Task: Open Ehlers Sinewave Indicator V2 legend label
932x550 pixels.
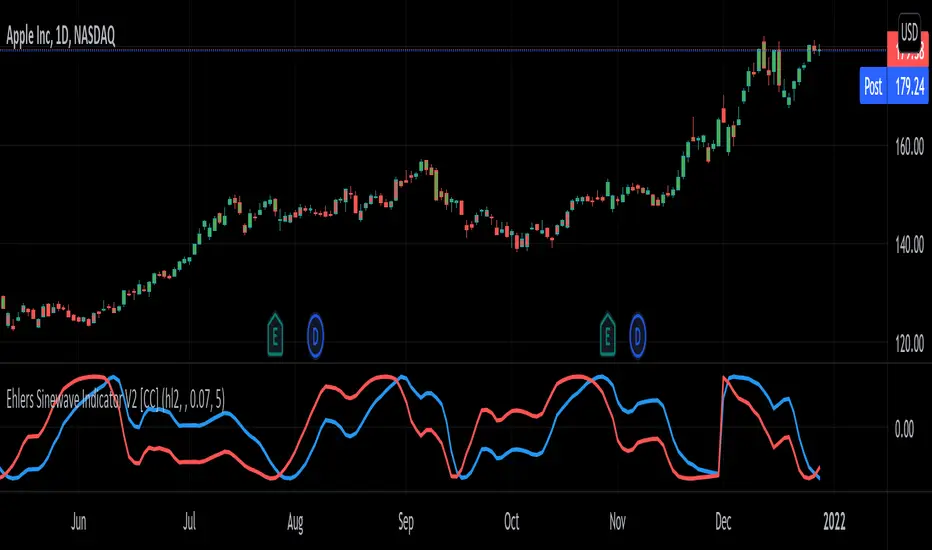Action: point(115,400)
